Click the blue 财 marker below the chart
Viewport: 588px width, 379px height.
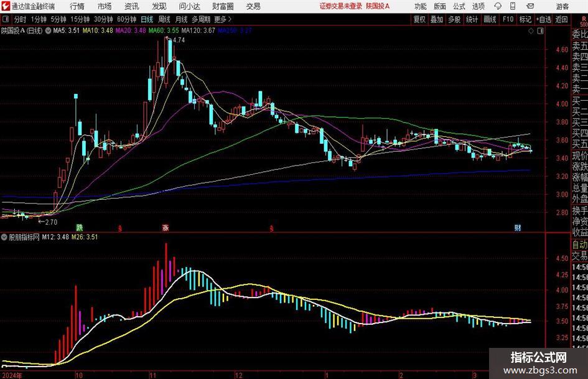(x=518, y=227)
